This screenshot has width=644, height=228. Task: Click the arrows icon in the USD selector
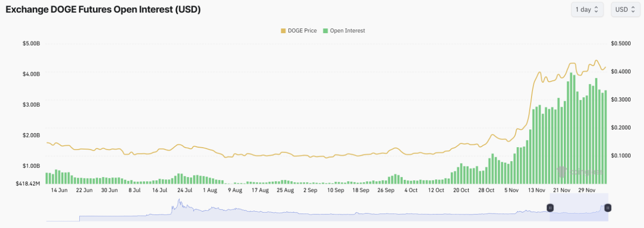633,10
